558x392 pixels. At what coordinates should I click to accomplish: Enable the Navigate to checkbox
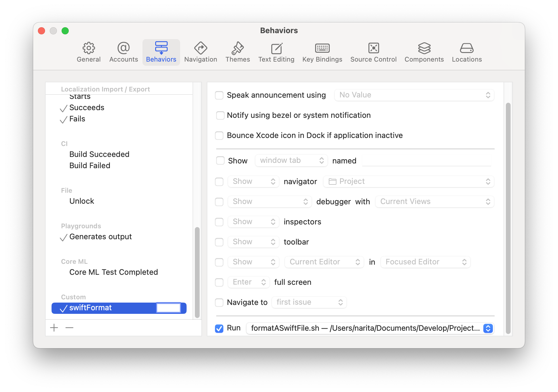[219, 303]
